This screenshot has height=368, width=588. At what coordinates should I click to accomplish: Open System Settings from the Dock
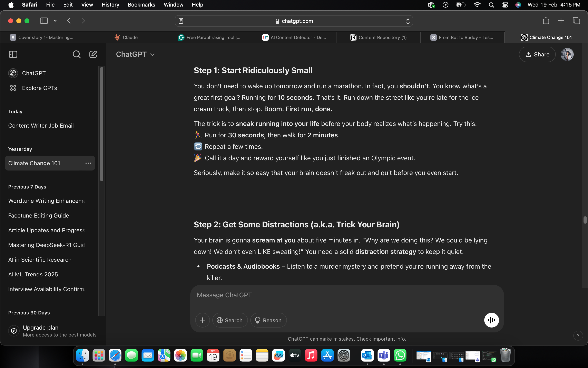coord(344,356)
